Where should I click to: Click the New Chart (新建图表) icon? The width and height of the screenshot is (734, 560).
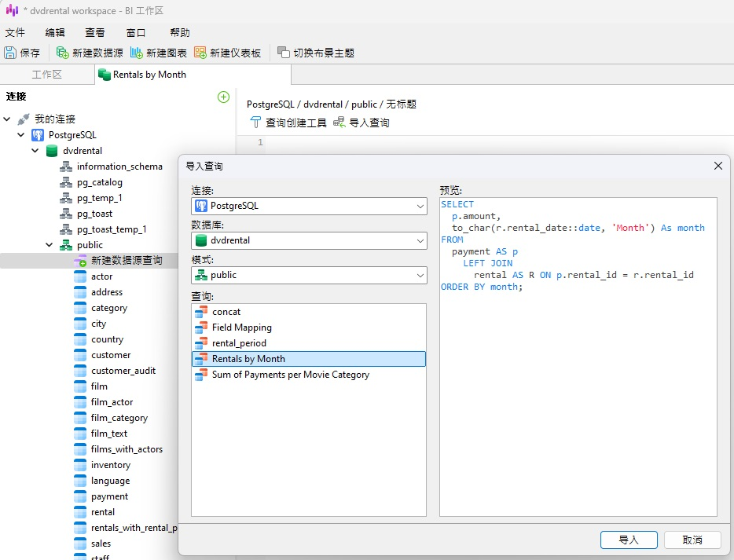pyautogui.click(x=136, y=53)
